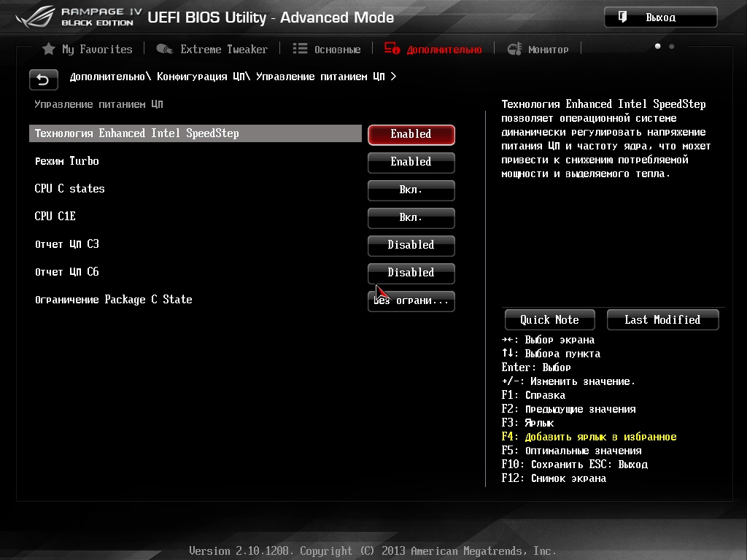This screenshot has width=747, height=560.
Task: Click the Основные list icon
Action: click(x=300, y=49)
